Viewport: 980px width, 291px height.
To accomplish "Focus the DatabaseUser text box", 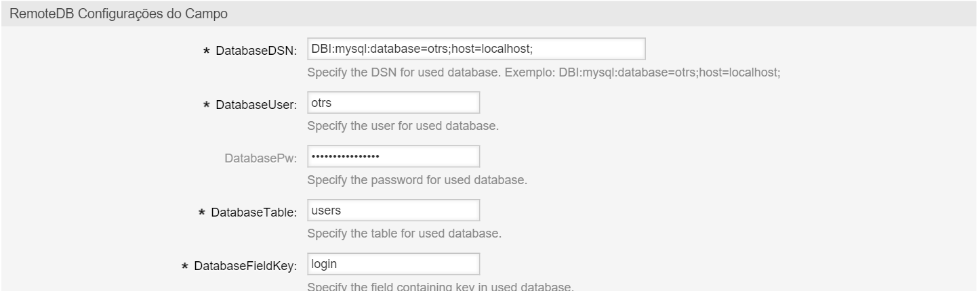I will tap(393, 103).
